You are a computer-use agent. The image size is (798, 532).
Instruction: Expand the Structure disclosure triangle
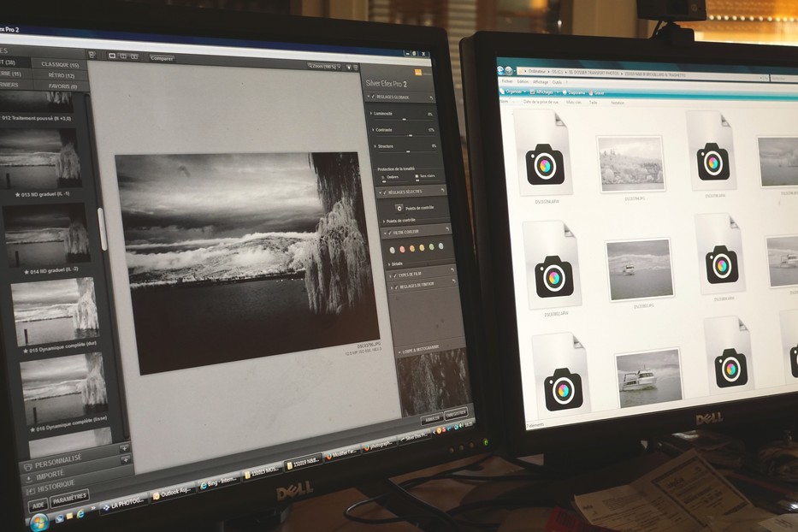373,146
